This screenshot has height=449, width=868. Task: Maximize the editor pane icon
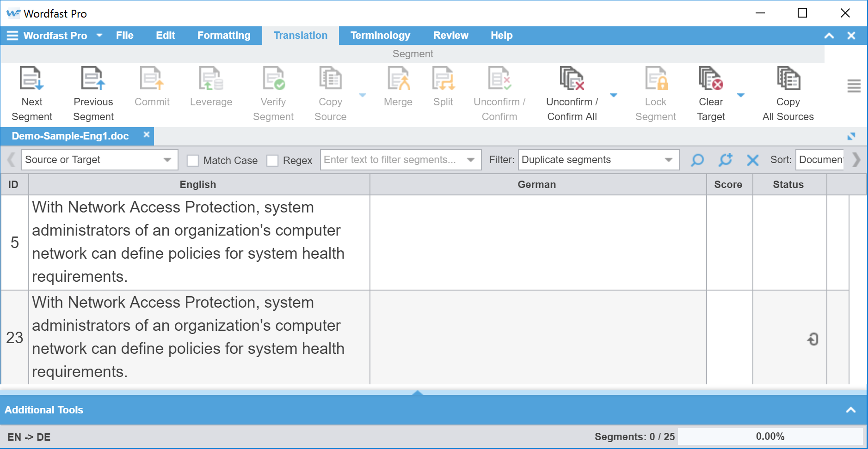(x=851, y=136)
